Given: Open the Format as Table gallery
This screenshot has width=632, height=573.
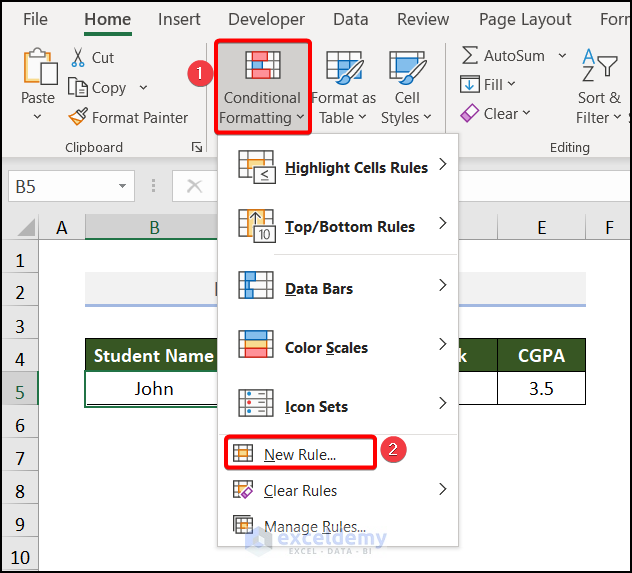Looking at the screenshot, I should 343,88.
